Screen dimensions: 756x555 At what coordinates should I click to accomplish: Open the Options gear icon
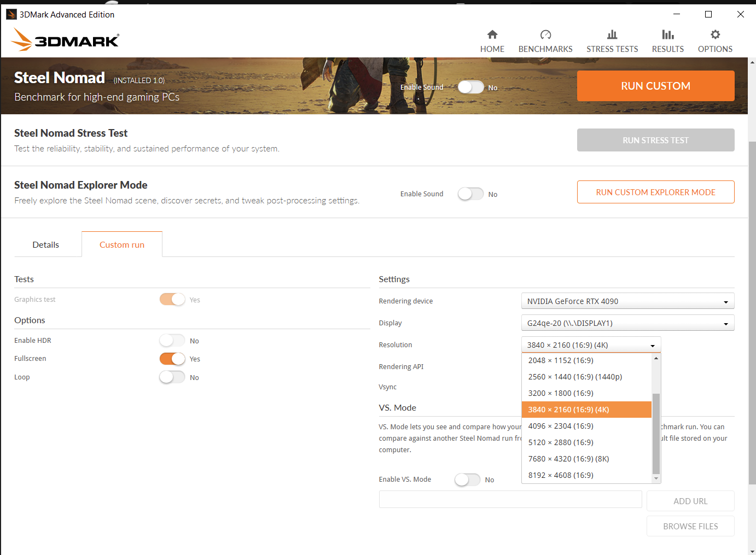[x=715, y=34]
